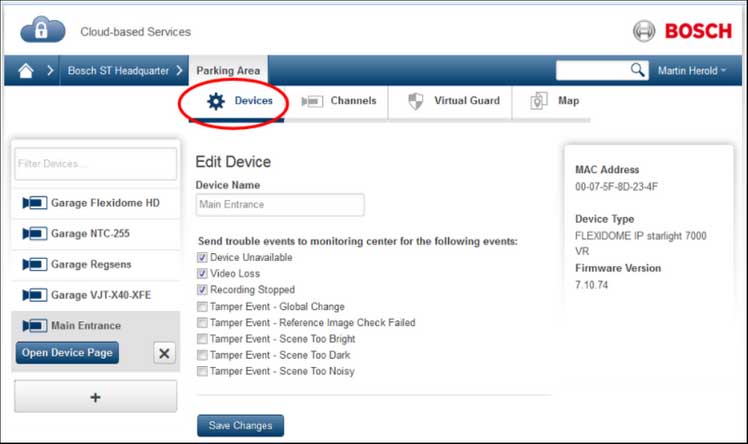Click the Map pin icon
748x444 pixels.
point(538,101)
